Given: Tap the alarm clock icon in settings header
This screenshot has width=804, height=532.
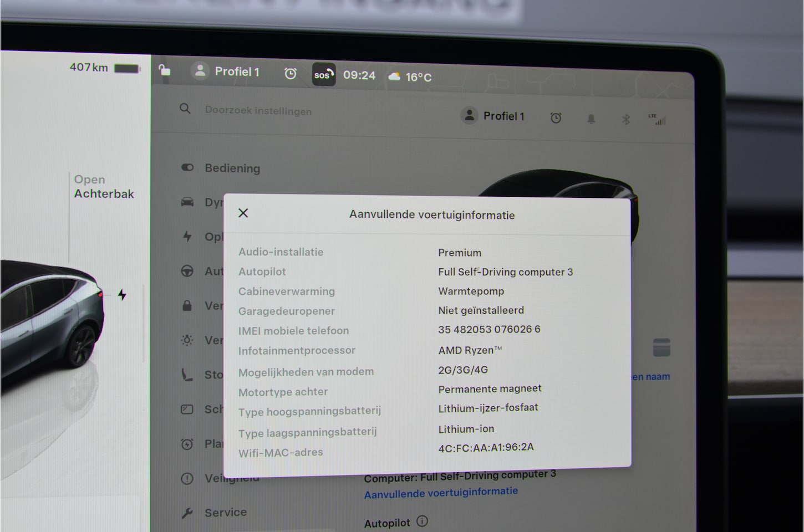Looking at the screenshot, I should 556,117.
